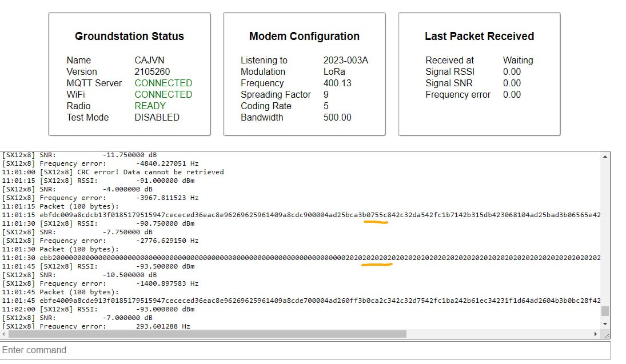This screenshot has height=364, width=626.
Task: Click the horizontal scrollbar left arrow
Action: point(5,334)
